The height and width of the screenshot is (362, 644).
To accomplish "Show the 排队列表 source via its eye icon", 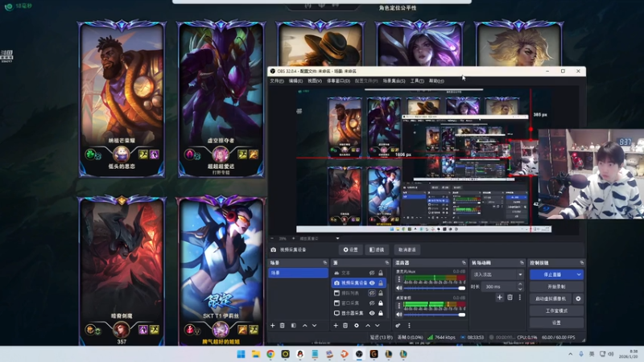I will [372, 293].
